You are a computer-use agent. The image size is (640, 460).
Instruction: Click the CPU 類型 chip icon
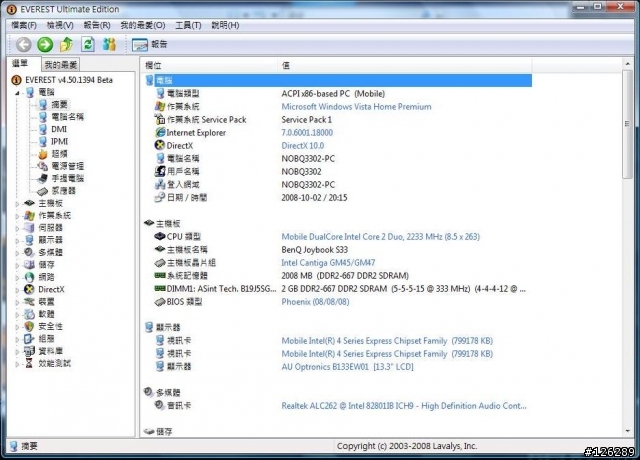160,236
